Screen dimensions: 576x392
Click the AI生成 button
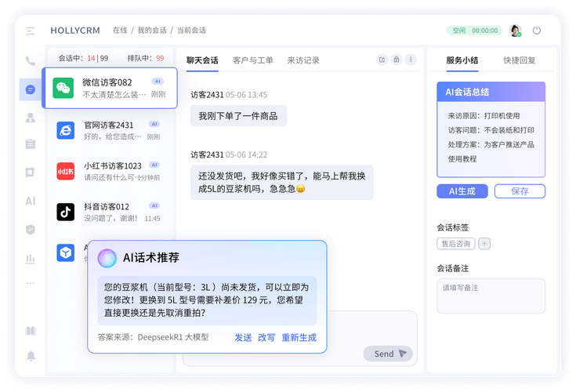pyautogui.click(x=462, y=191)
